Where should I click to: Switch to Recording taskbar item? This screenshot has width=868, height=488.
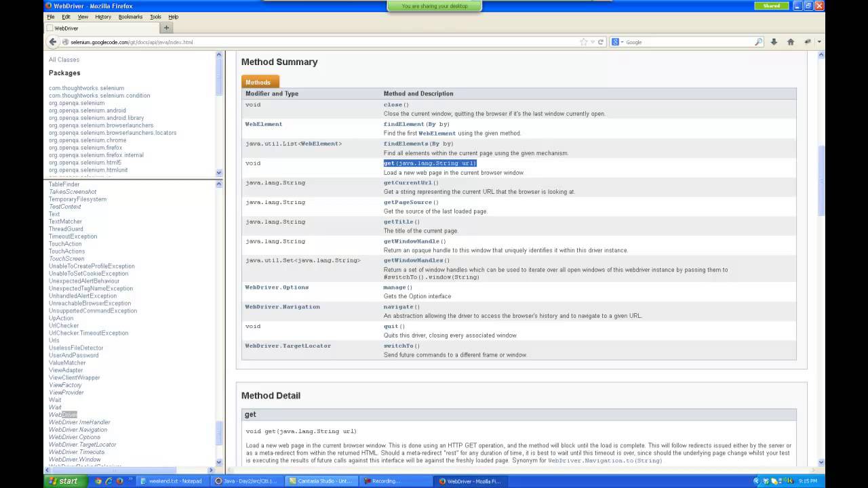click(x=396, y=481)
